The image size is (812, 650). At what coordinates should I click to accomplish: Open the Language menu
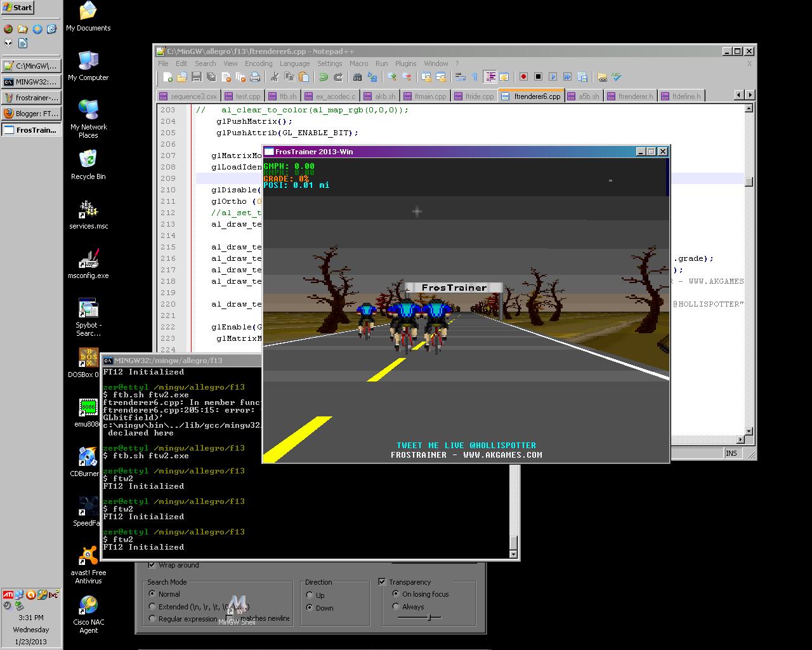coord(294,63)
